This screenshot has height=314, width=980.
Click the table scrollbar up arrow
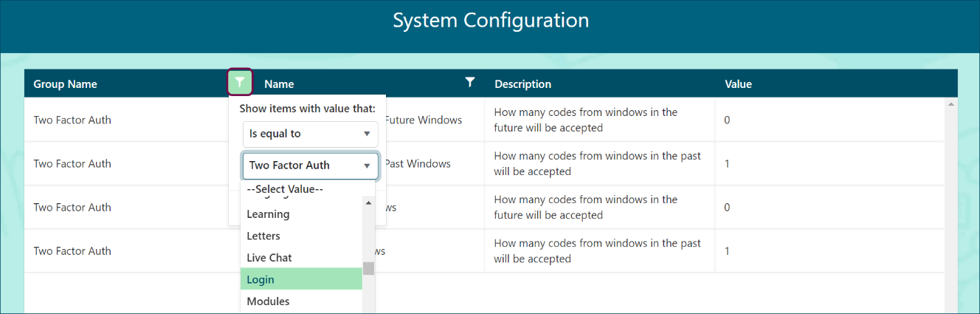(950, 103)
